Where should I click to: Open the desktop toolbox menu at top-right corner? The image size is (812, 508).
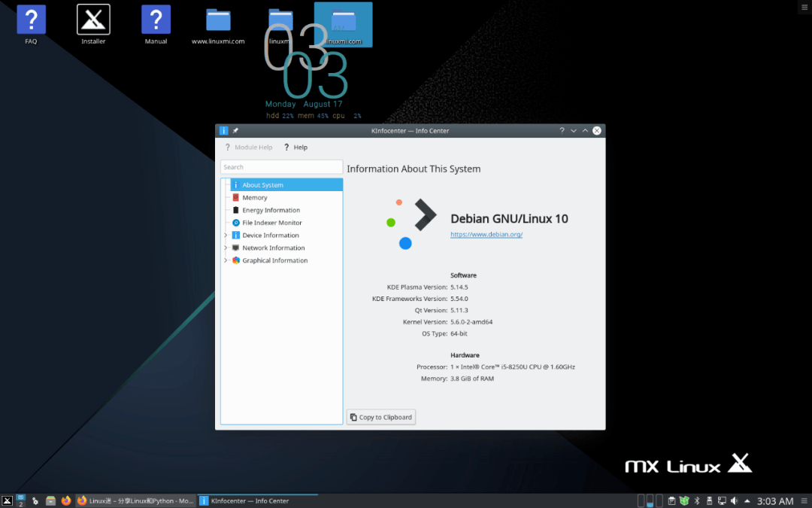(804, 7)
